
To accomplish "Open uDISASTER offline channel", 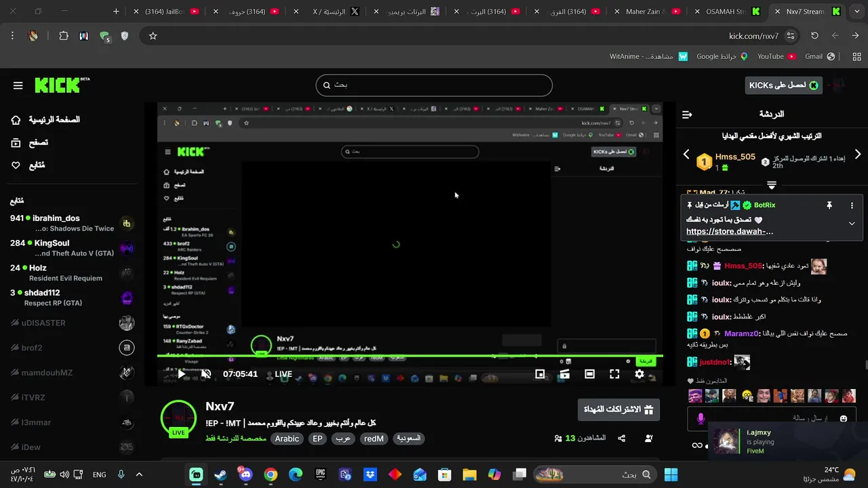I will pos(71,323).
